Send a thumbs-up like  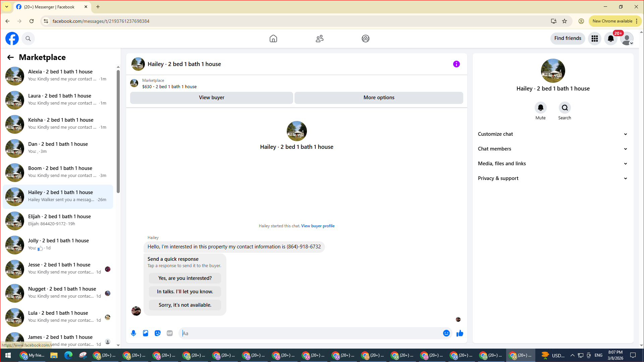[x=460, y=333]
